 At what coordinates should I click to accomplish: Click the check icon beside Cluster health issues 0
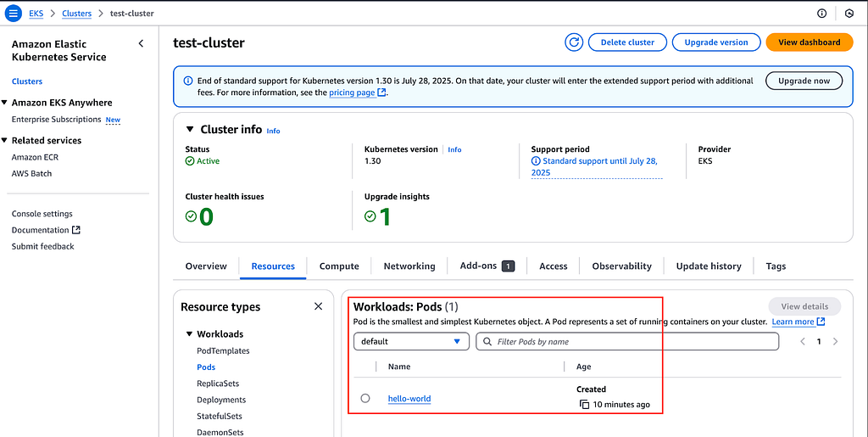(191, 216)
